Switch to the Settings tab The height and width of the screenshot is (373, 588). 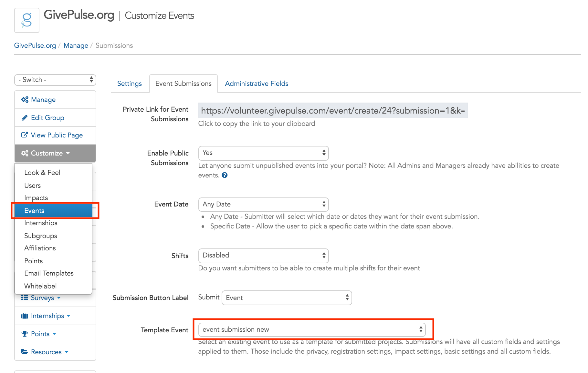tap(129, 84)
